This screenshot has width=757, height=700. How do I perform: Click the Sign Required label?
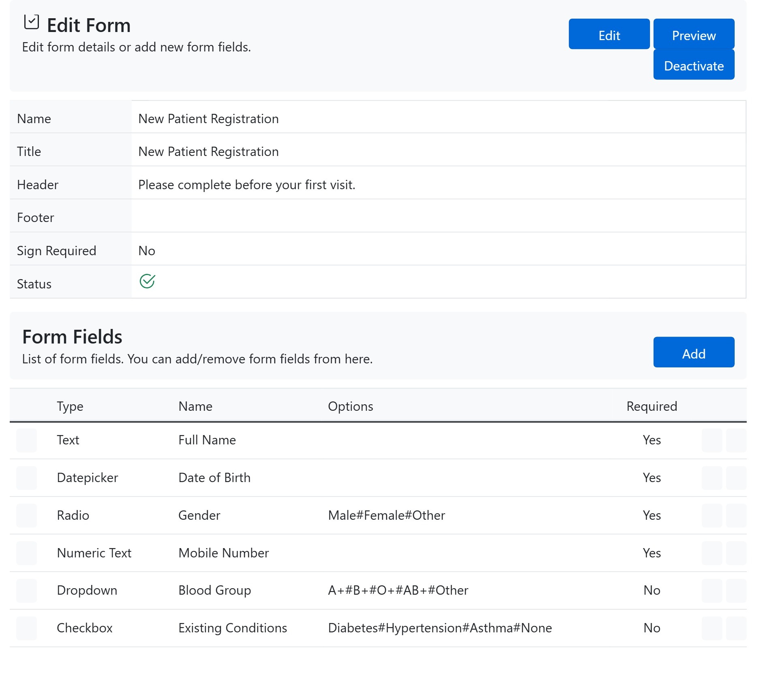56,251
